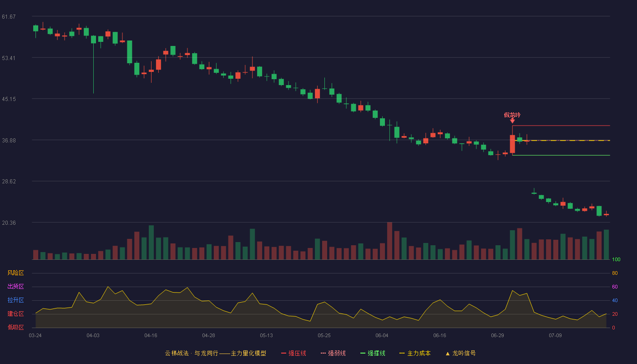Click the large red candlestick under 假龙吟
This screenshot has height=364, width=637.
(x=512, y=144)
